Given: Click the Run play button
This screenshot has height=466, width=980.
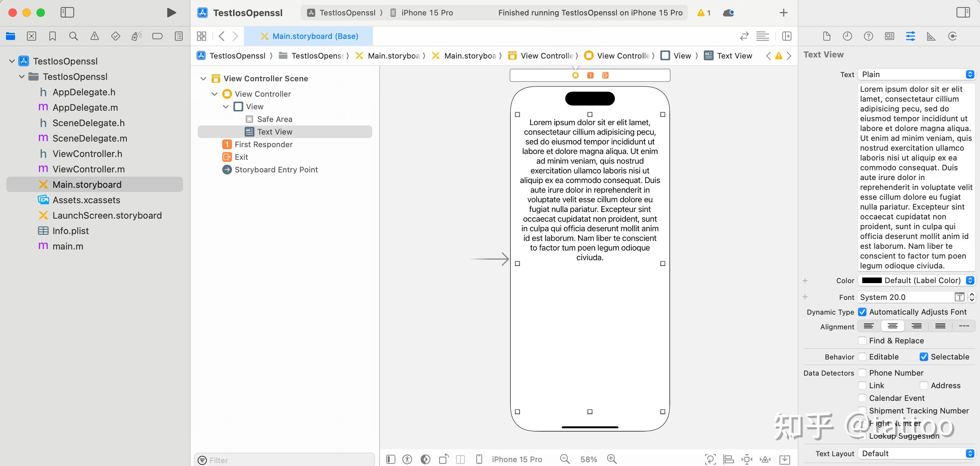Looking at the screenshot, I should point(171,13).
